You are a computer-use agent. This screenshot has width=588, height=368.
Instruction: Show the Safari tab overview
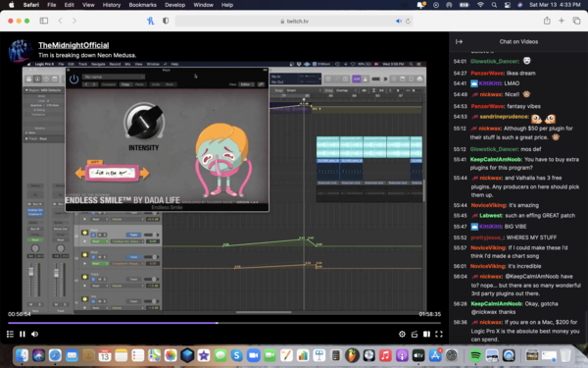576,21
